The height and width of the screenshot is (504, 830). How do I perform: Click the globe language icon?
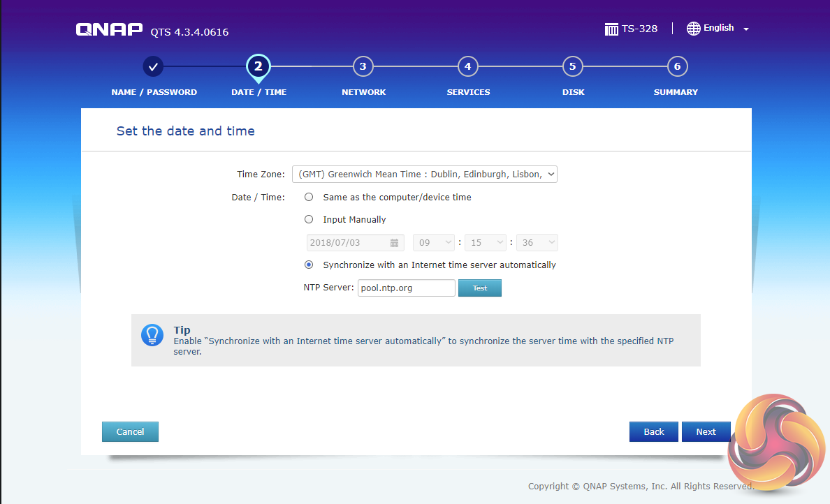694,29
